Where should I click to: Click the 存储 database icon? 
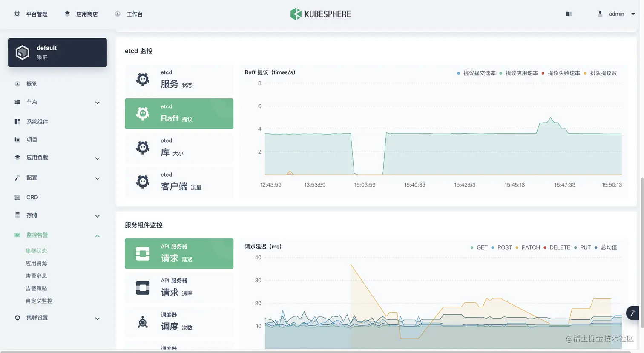coord(17,215)
